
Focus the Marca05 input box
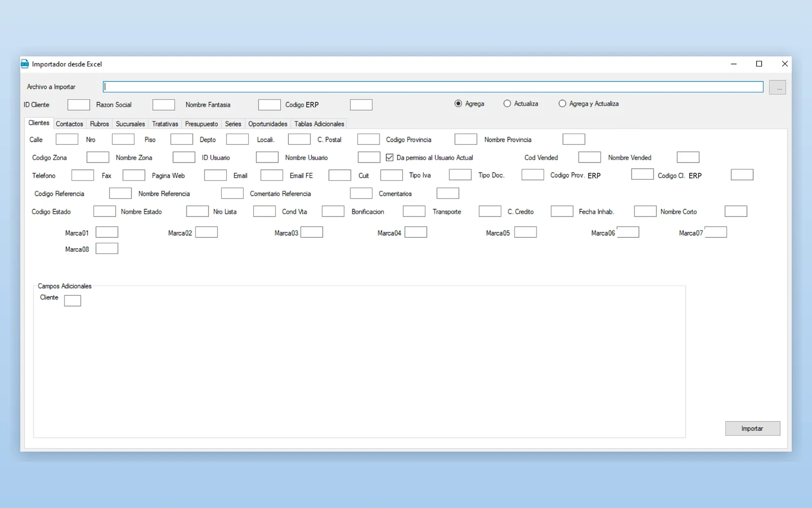click(x=525, y=233)
